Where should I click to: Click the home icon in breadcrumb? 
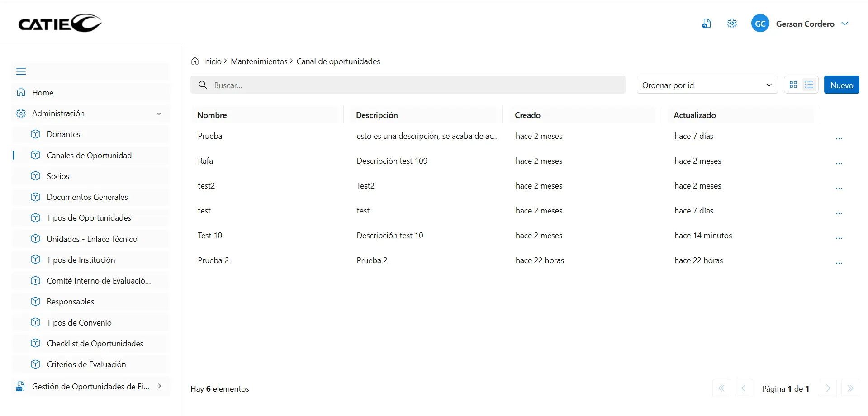pyautogui.click(x=195, y=61)
